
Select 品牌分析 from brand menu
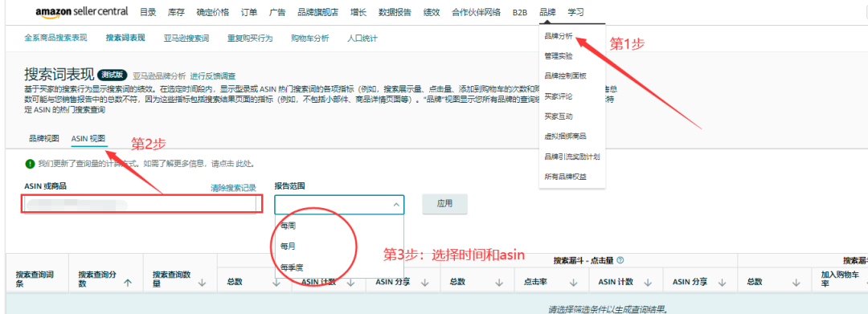(559, 36)
